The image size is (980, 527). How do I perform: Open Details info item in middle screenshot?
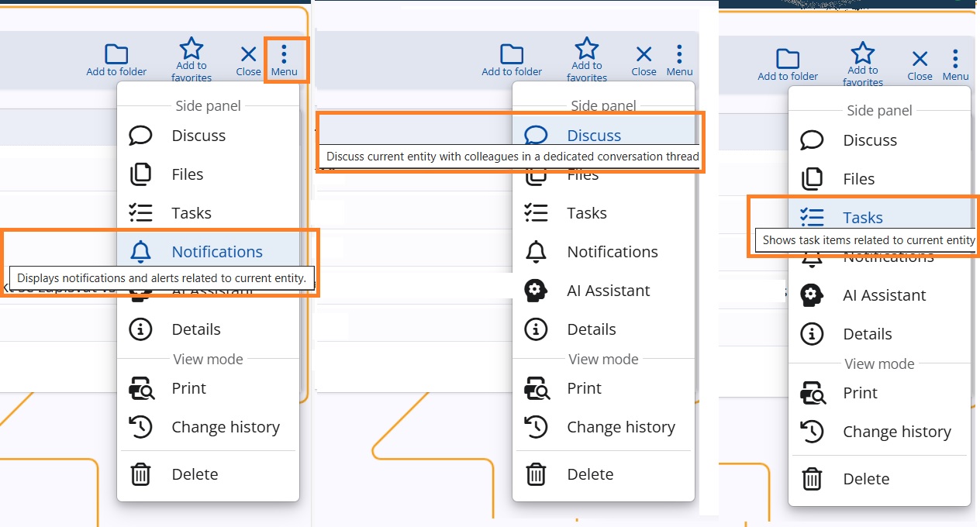[x=603, y=329]
